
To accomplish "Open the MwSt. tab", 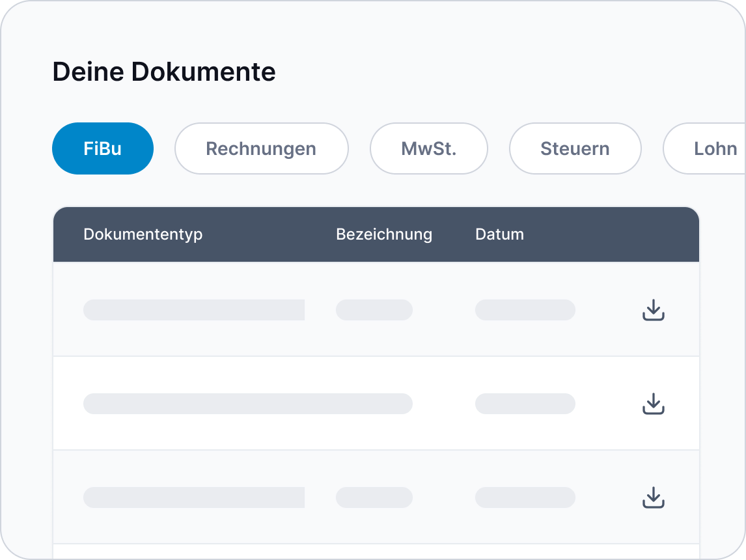I will [x=429, y=148].
